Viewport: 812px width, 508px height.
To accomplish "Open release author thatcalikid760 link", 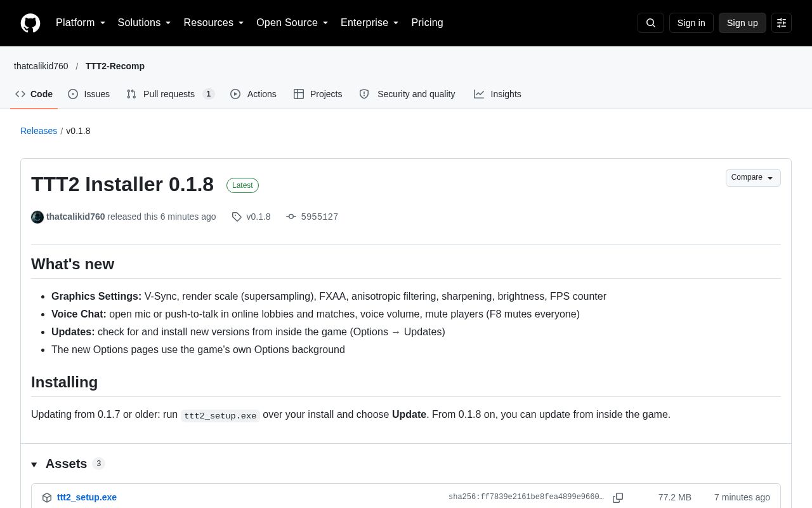I will tap(75, 217).
